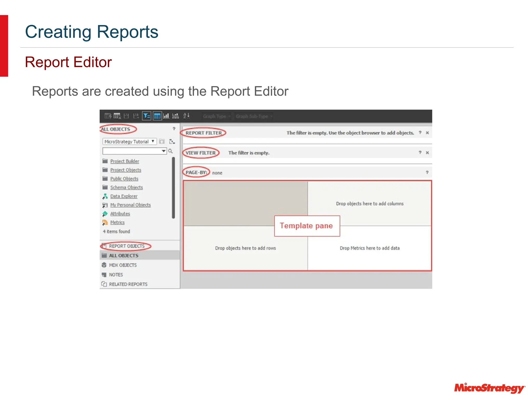Screen dimensions: 532x399
Task: Click the help icon in Report Filter
Action: tap(420, 132)
